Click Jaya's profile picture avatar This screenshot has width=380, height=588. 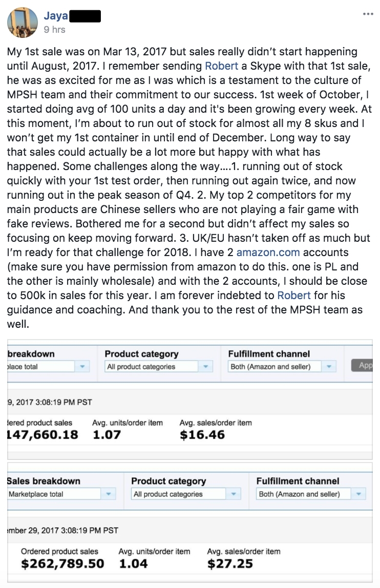click(x=22, y=23)
